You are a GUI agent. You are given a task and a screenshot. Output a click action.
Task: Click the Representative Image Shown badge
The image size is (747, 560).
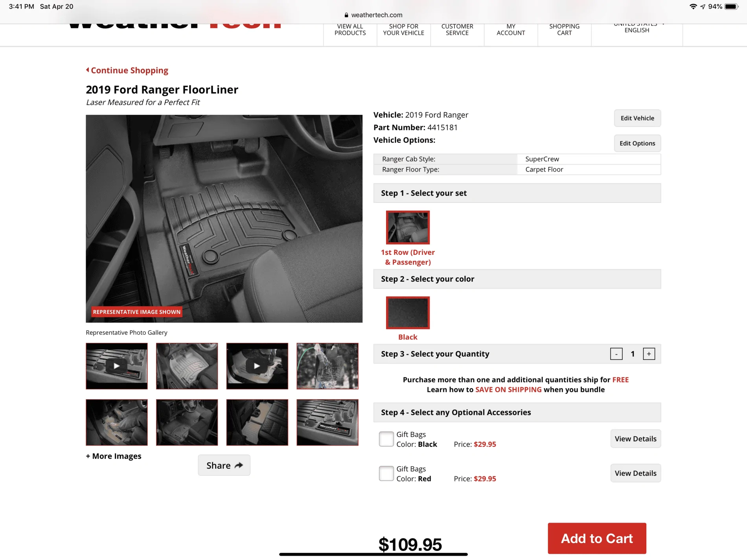point(137,312)
